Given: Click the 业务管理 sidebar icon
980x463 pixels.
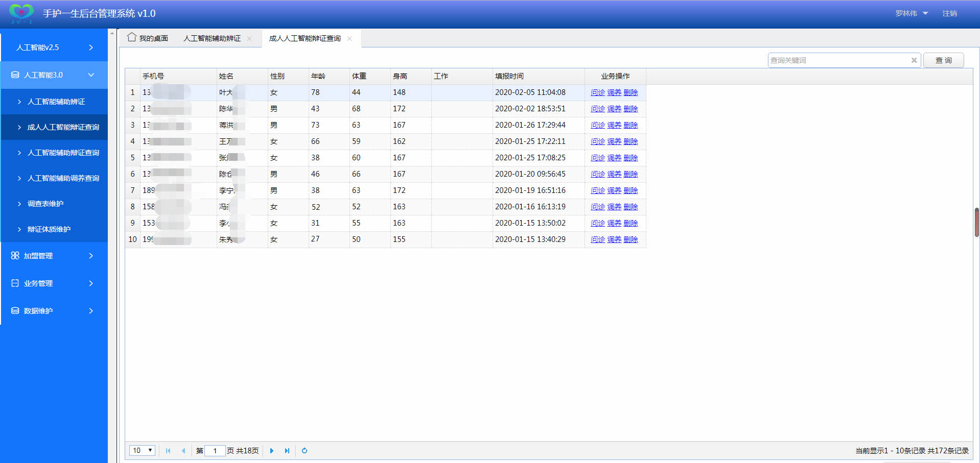Looking at the screenshot, I should tap(15, 283).
